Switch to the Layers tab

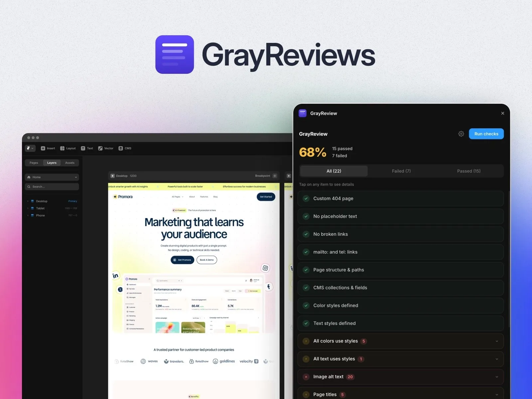pos(52,163)
